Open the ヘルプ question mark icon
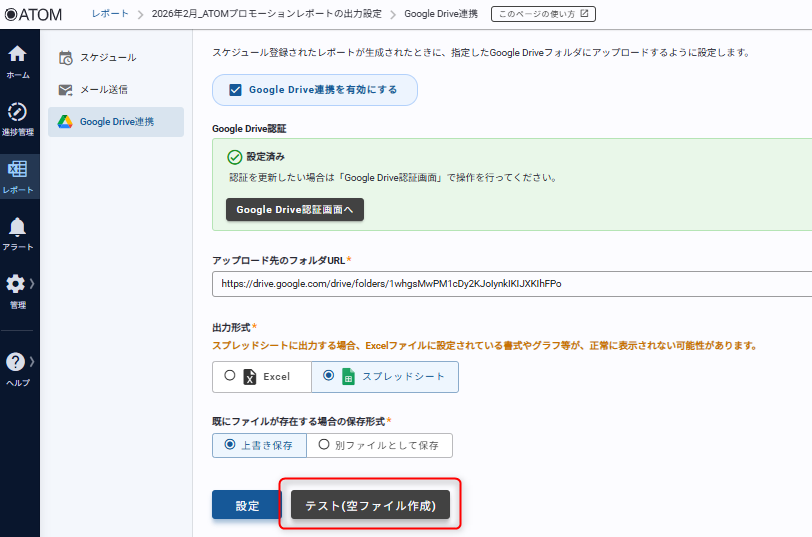 coord(16,362)
